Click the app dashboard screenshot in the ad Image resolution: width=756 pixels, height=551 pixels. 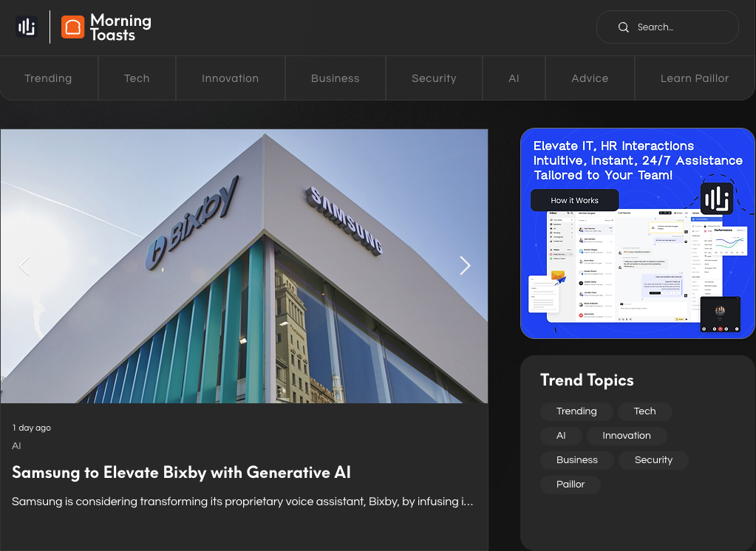(x=635, y=266)
